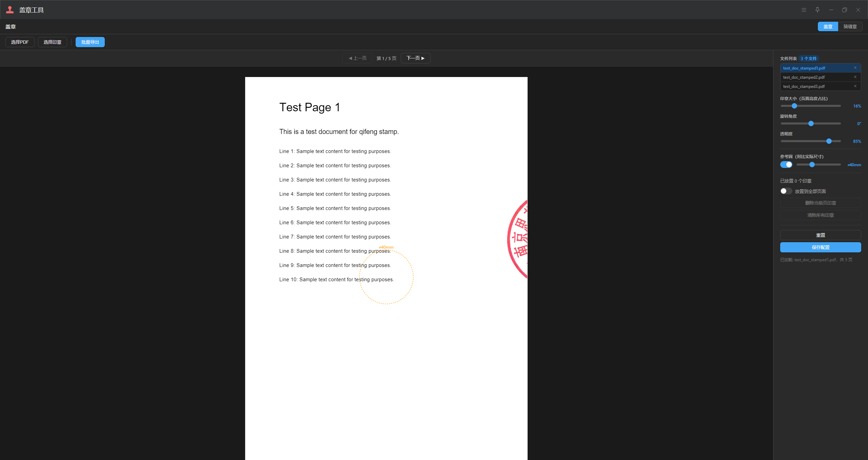Screen dimensions: 868x460
Task: Click the 重置 button
Action: pos(821,235)
